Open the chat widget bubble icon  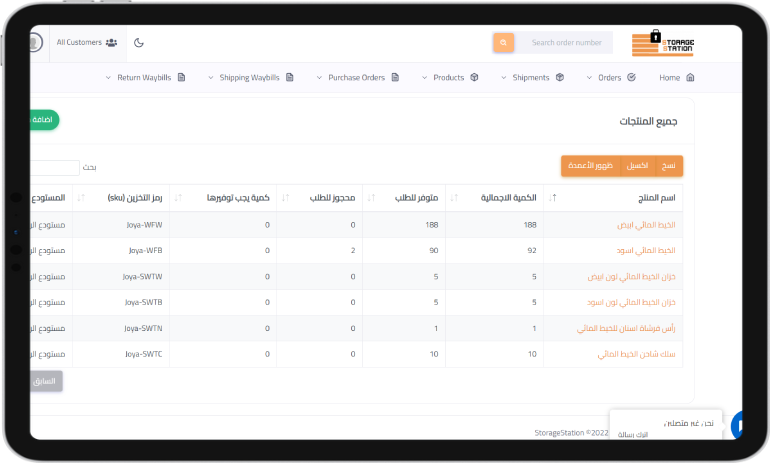(x=738, y=426)
